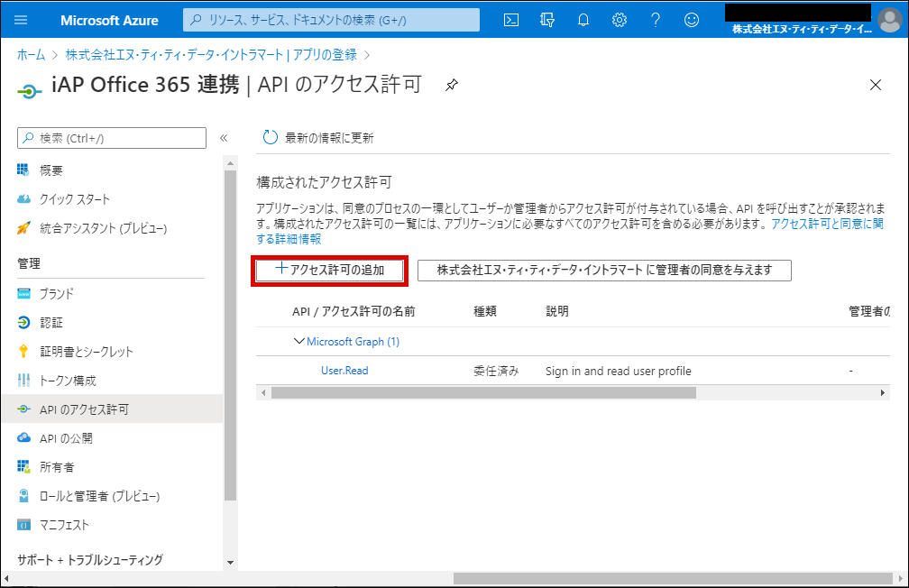Screen dimensions: 909x588
Task: Click the sidebar scrollbar up arrow
Action: (230, 163)
